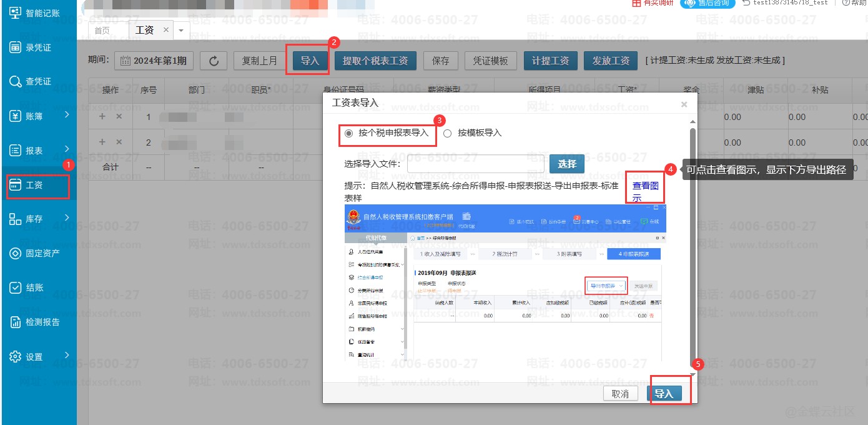This screenshot has height=425, width=868.
Task: Expand the 账簿 sidebar menu
Action: pos(66,115)
